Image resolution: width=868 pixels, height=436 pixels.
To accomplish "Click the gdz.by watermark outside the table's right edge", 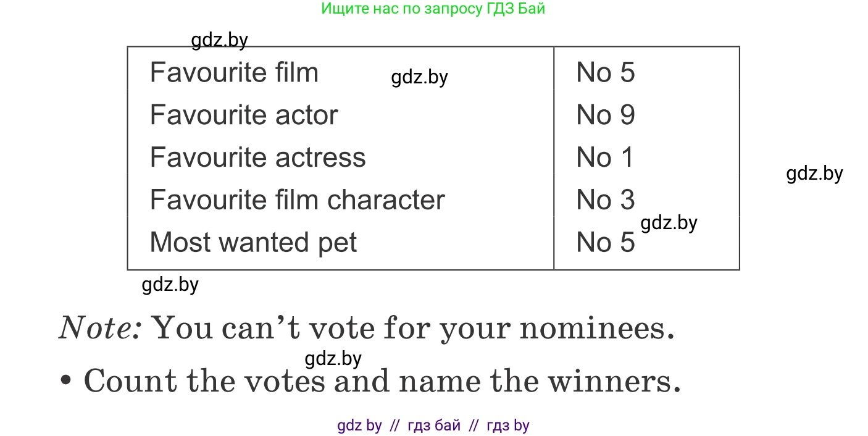I will click(x=814, y=174).
